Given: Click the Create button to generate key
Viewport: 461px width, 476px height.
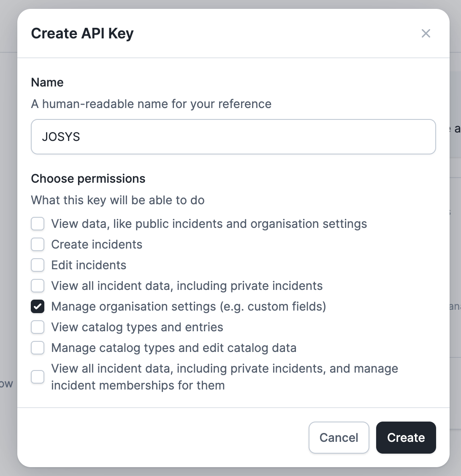Looking at the screenshot, I should pyautogui.click(x=406, y=438).
